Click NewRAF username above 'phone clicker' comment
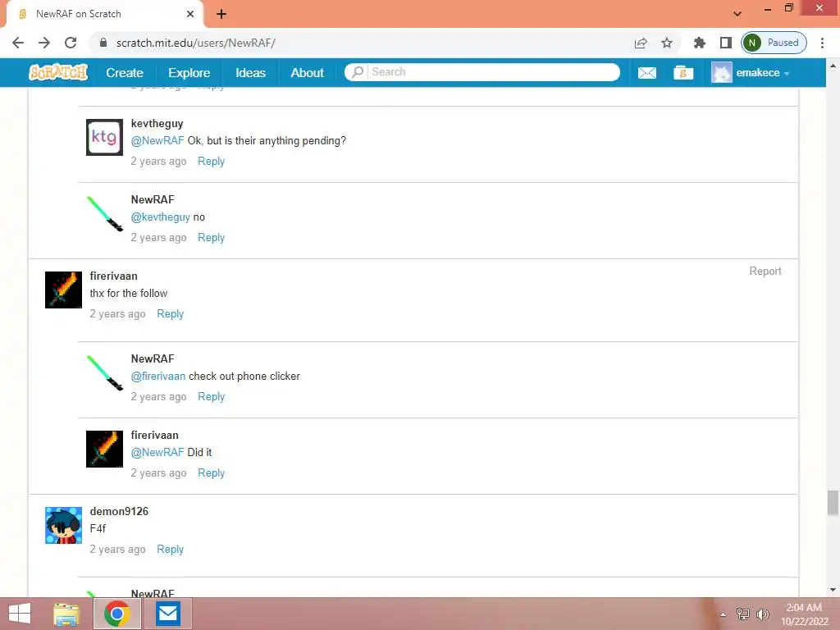840x630 pixels. click(x=153, y=358)
